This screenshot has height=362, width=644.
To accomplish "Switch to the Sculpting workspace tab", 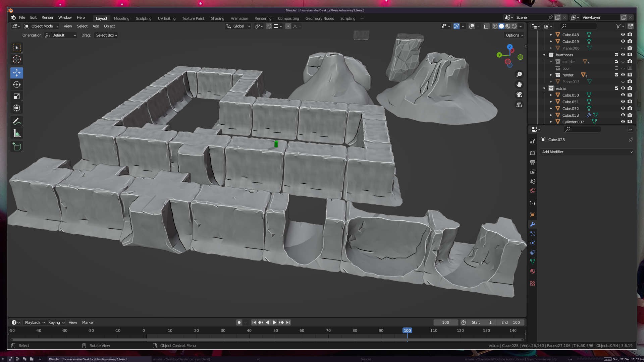I will point(144,18).
